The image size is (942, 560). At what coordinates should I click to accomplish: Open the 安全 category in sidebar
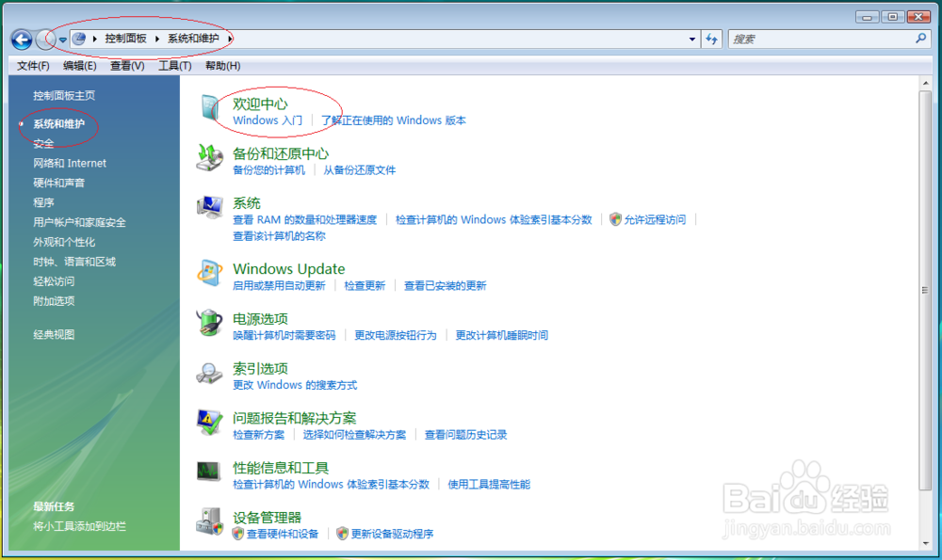(43, 143)
